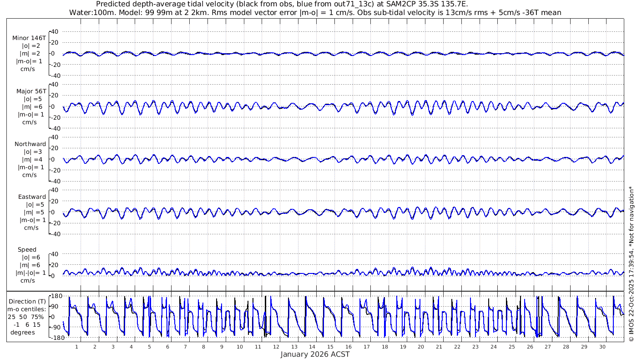Screen dimensions: 637x364
Task: Click the -180 tick of Direction axis
Action: (x=55, y=338)
